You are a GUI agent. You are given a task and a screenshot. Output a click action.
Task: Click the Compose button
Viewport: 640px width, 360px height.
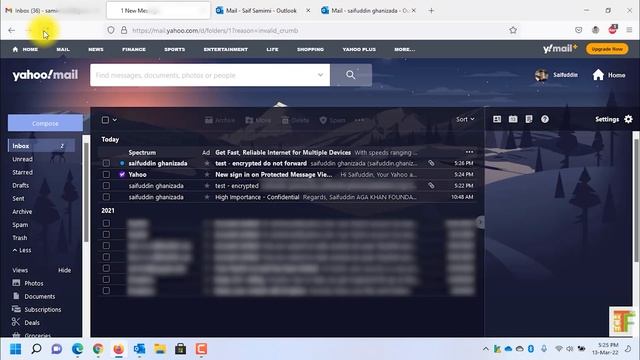pos(45,123)
